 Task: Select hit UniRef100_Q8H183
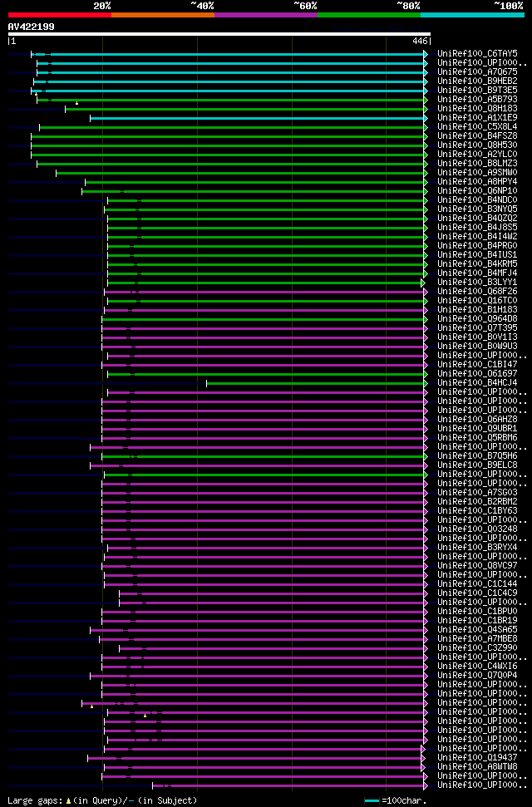tap(477, 108)
